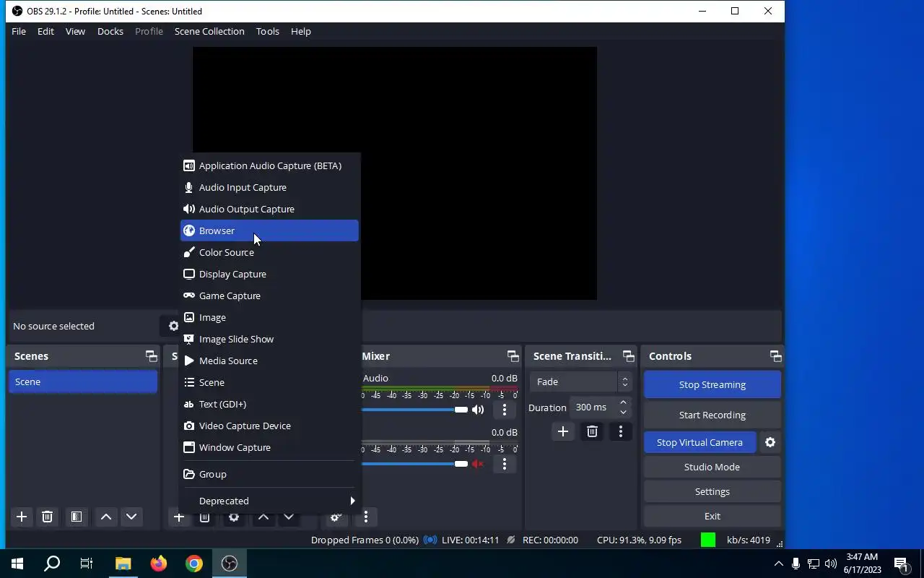Enable Studio Mode
924x578 pixels.
click(x=712, y=467)
